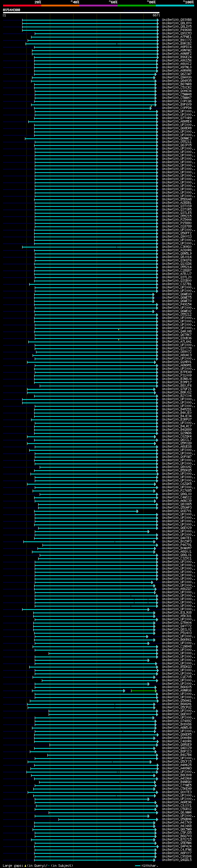Viewport: 197px width, 868px height.
Task: Select hit label UniRef100_B9RIB2
Action: click(x=177, y=43)
